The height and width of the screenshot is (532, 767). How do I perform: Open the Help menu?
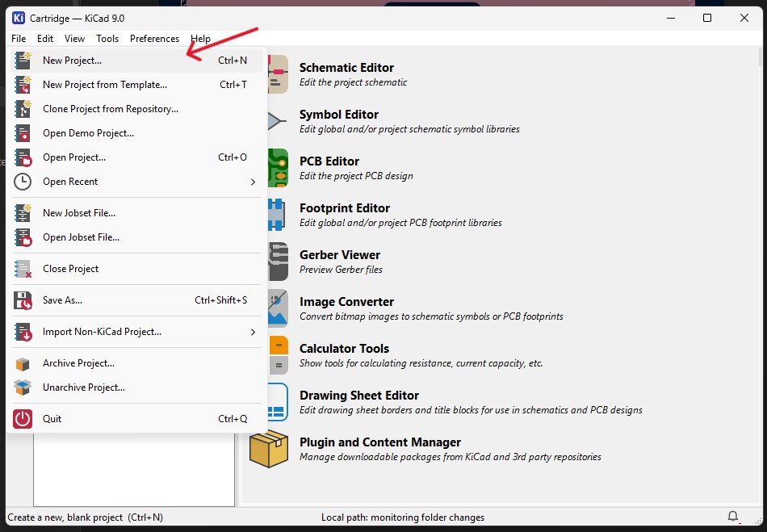(200, 39)
